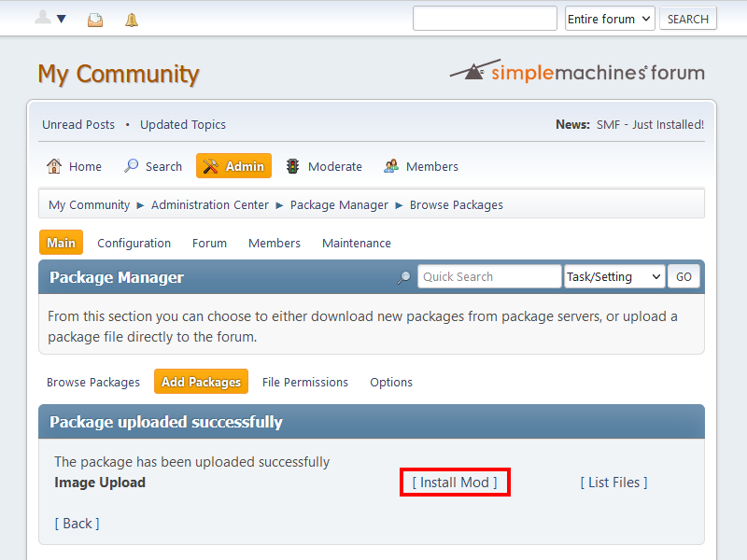This screenshot has height=560, width=747.
Task: Open the Configuration admin menu
Action: click(x=134, y=243)
